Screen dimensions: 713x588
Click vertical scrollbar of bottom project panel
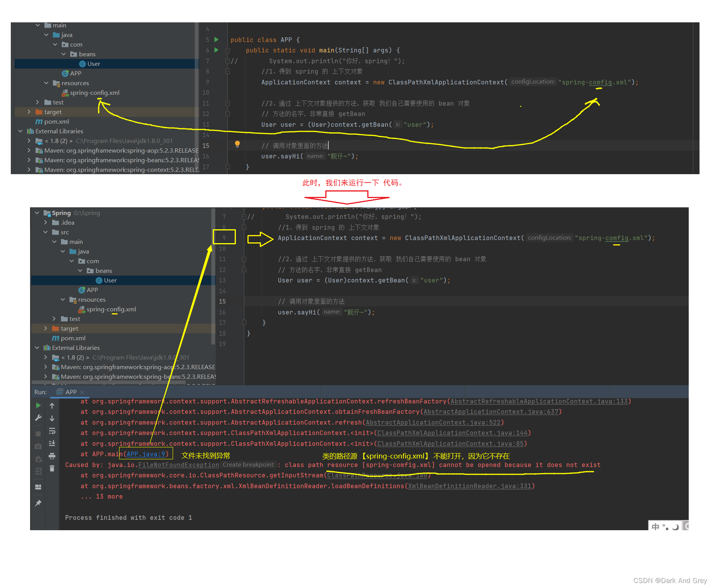point(213,276)
